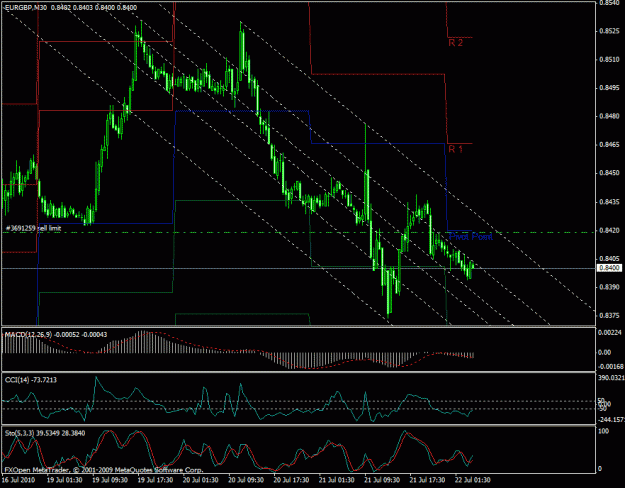Click the 0.8495 price axis value
The image size is (625, 488).
609,88
